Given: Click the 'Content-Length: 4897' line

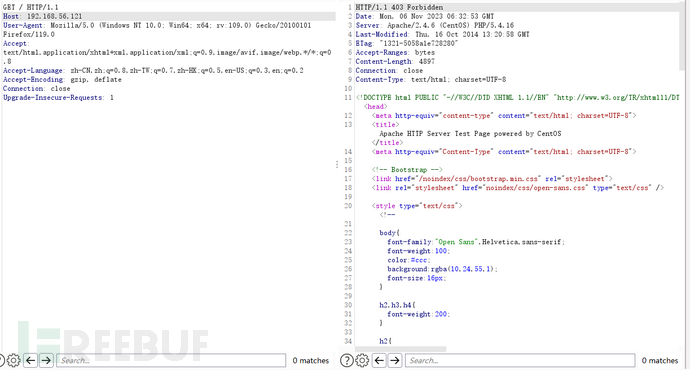Looking at the screenshot, I should click(x=395, y=62).
